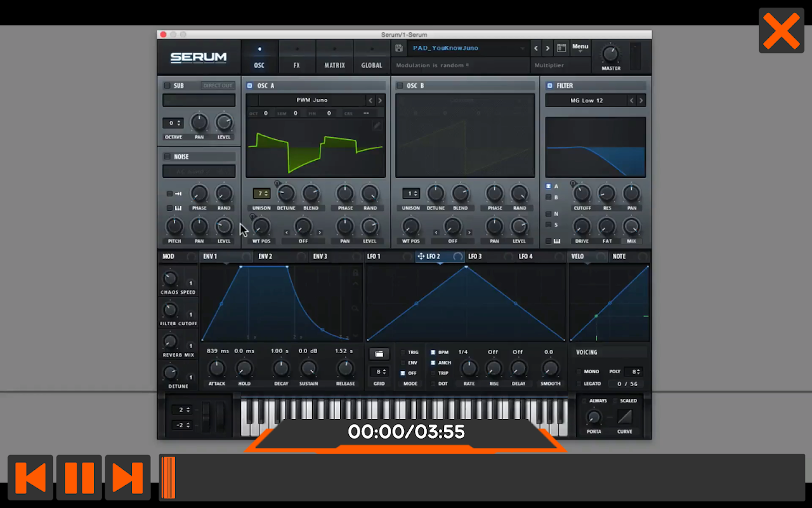Image resolution: width=812 pixels, height=508 pixels.
Task: Select previous OSC A wavetable
Action: tap(370, 100)
